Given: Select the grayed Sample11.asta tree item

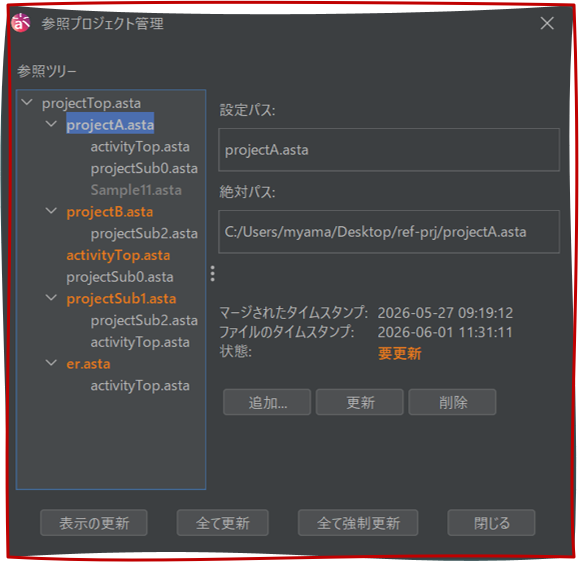Looking at the screenshot, I should pyautogui.click(x=136, y=190).
